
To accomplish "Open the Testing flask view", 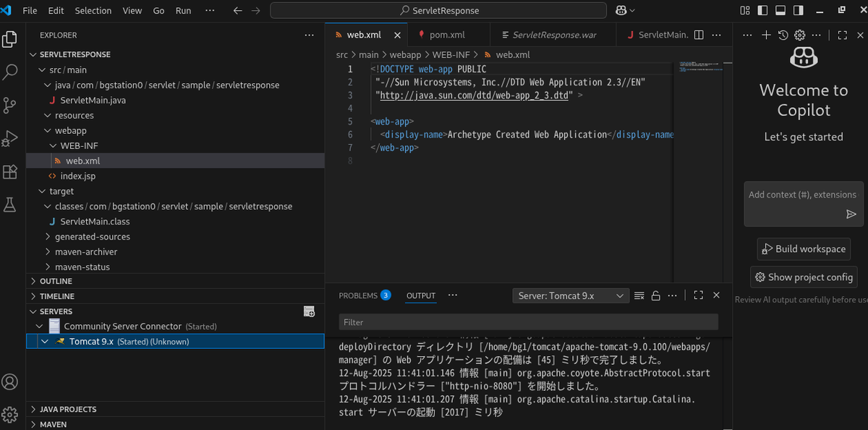I will tap(10, 205).
